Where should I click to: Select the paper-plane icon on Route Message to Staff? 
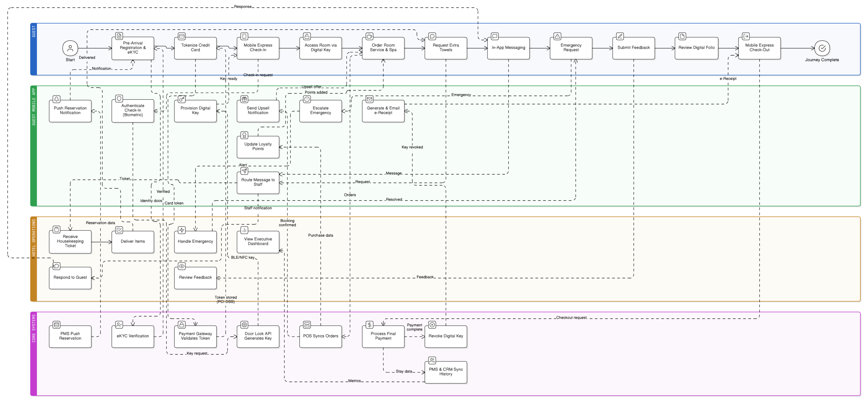[244, 171]
